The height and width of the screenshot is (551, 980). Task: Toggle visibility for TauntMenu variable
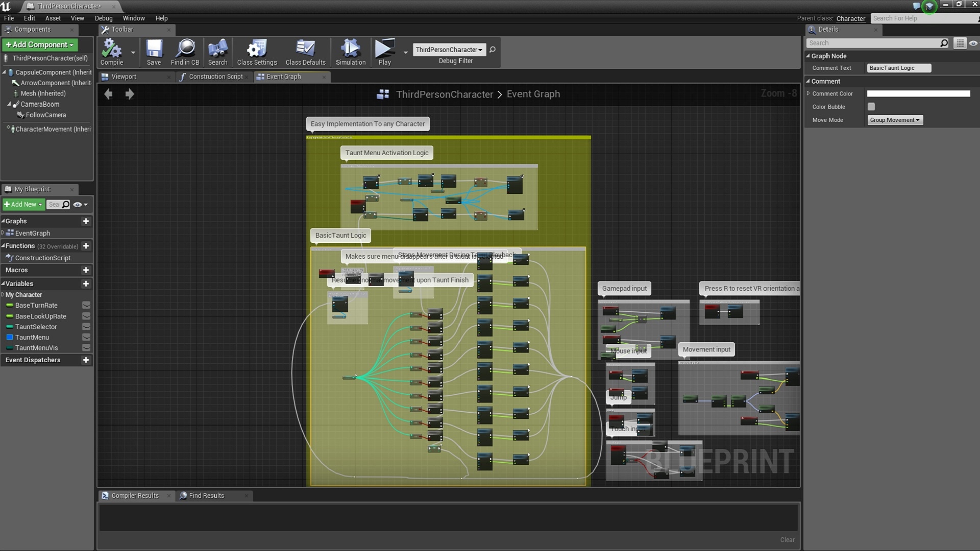tap(86, 337)
